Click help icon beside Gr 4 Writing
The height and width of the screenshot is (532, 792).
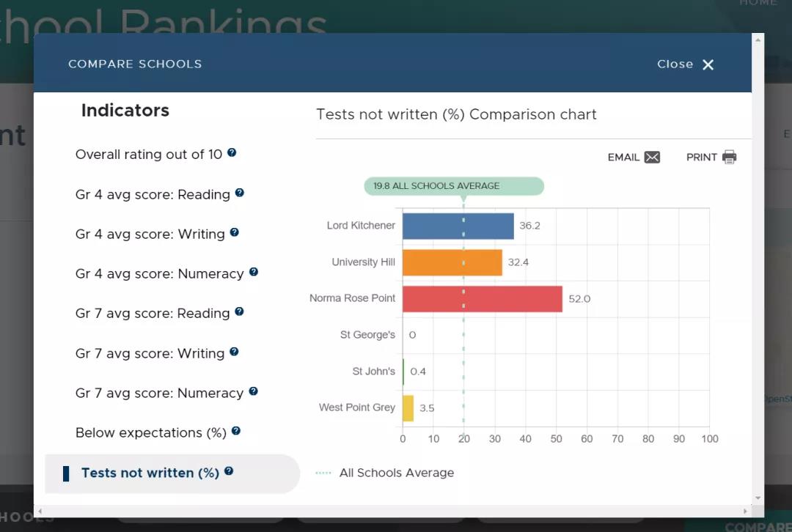pyautogui.click(x=235, y=232)
